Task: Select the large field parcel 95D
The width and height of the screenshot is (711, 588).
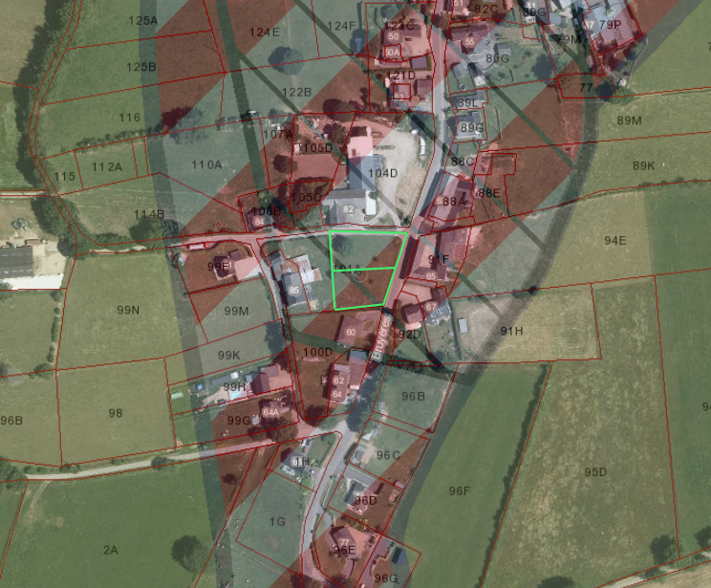Action: click(595, 471)
